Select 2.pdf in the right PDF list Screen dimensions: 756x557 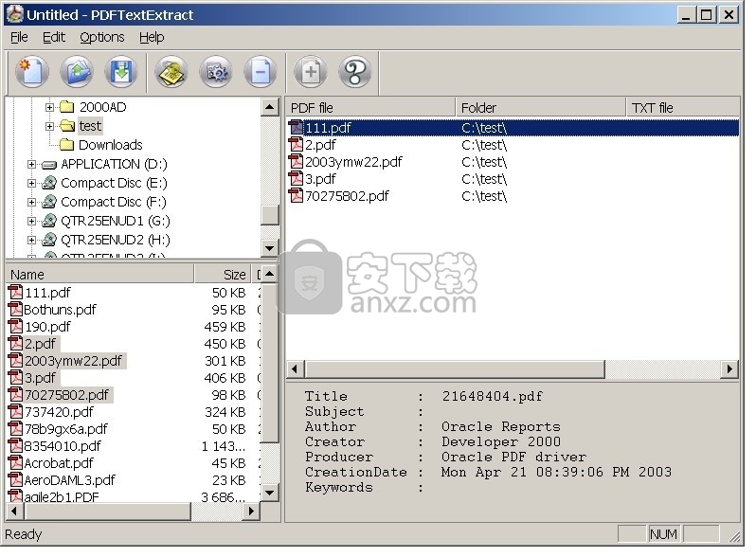pyautogui.click(x=320, y=145)
